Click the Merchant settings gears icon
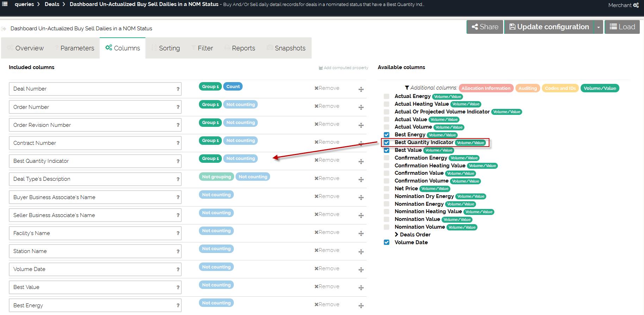This screenshot has height=315, width=644. 636,5
